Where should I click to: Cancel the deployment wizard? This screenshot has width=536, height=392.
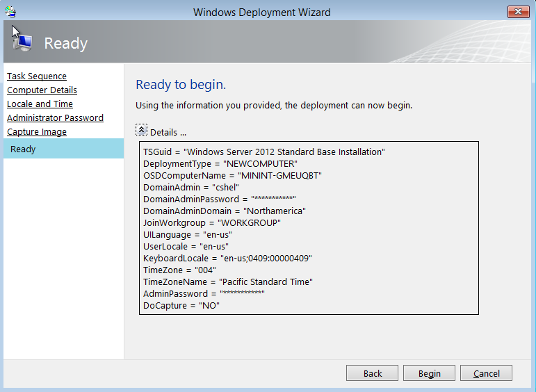pos(486,373)
